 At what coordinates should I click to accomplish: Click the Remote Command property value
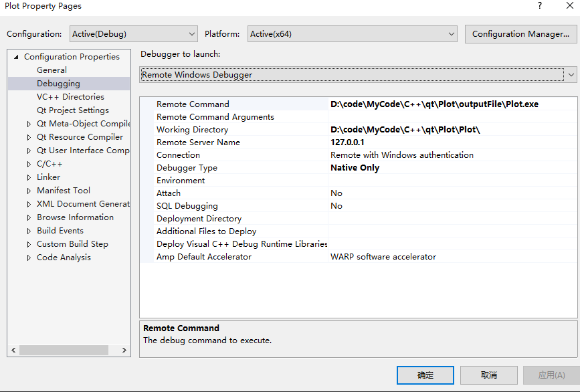pos(452,104)
